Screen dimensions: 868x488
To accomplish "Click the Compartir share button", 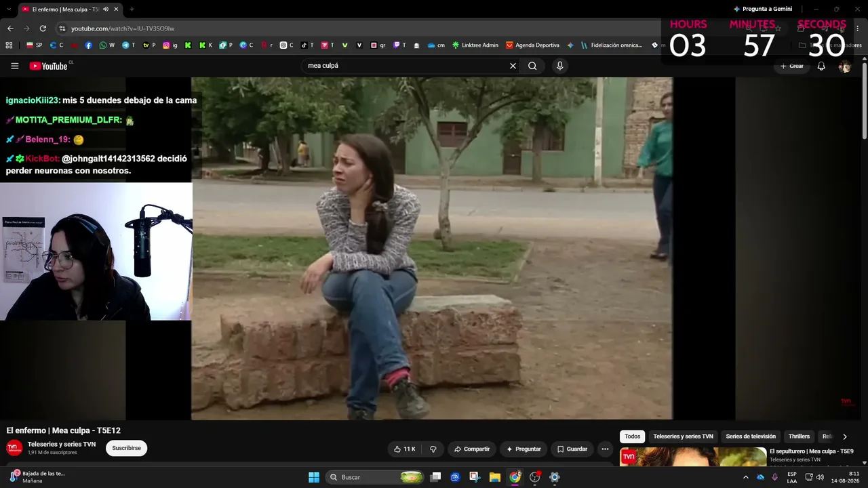I will 471,449.
